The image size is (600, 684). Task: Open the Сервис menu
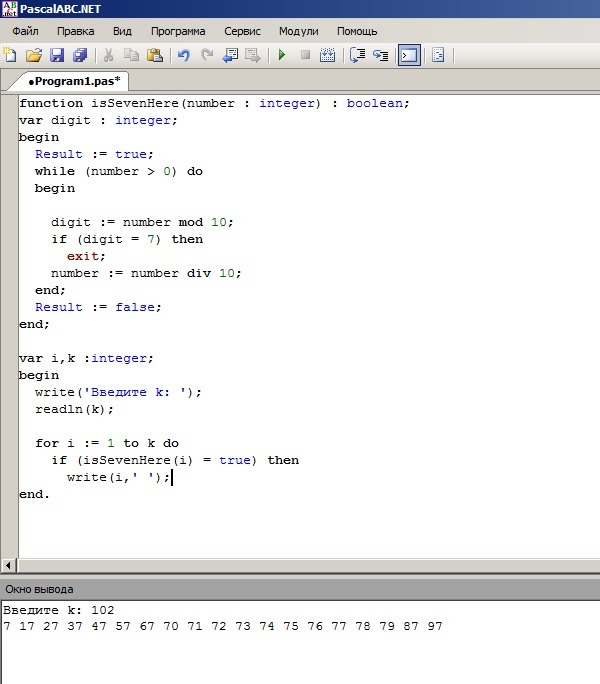(242, 31)
